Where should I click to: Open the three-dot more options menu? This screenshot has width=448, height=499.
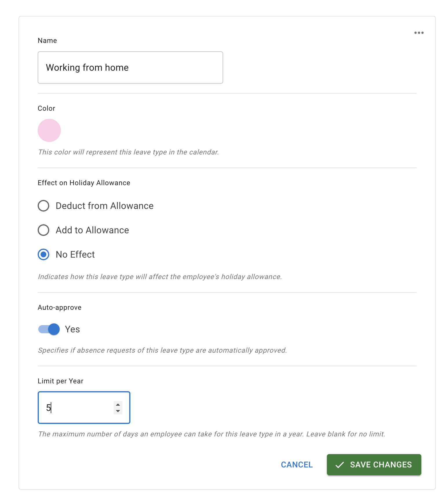[x=419, y=33]
